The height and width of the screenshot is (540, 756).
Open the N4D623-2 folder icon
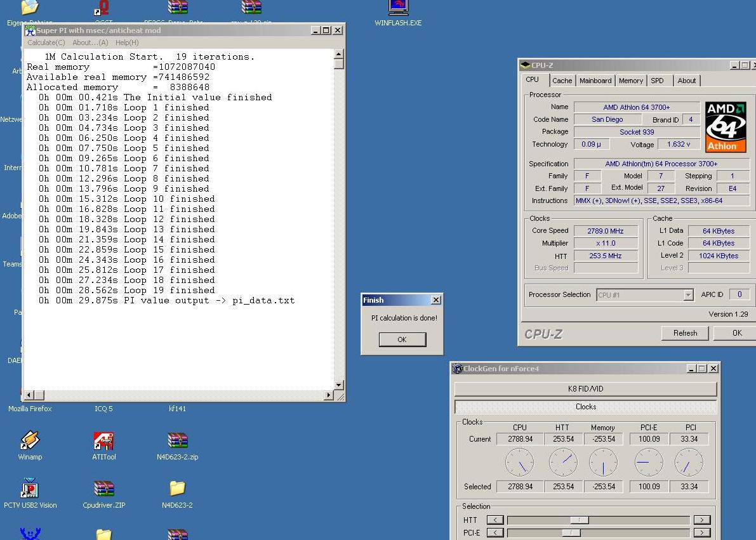click(x=177, y=489)
